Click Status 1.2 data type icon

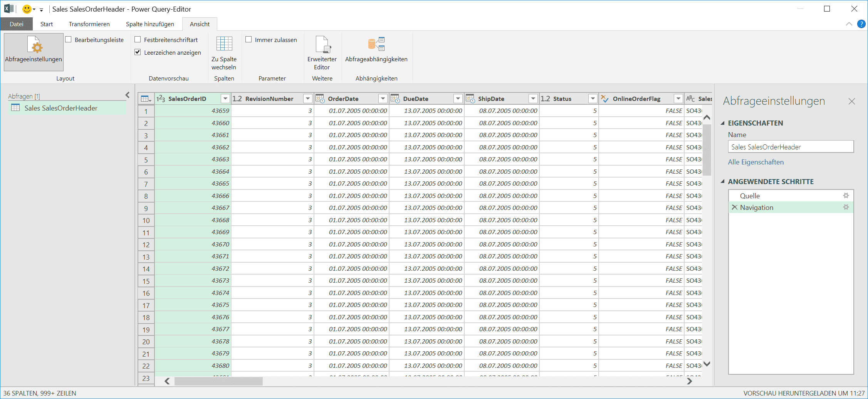click(x=545, y=99)
